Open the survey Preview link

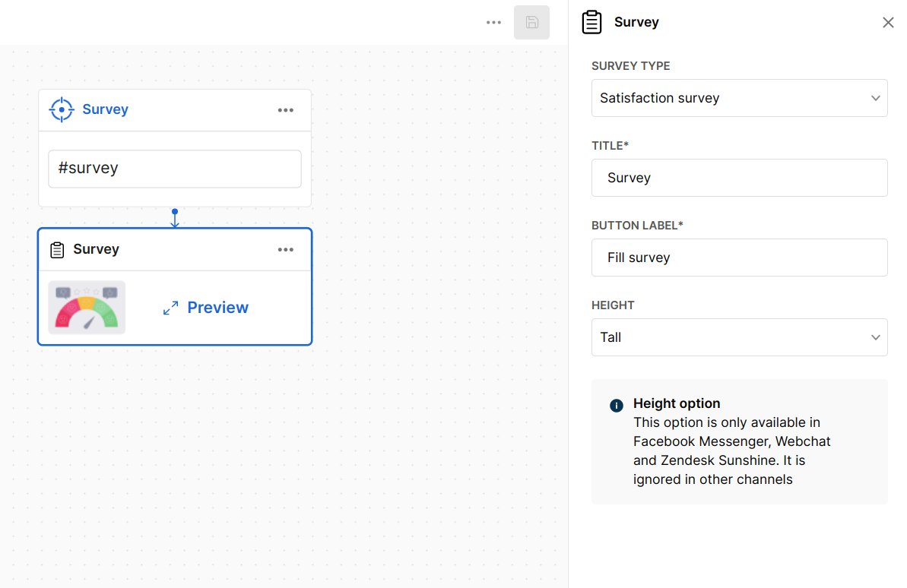pos(217,308)
